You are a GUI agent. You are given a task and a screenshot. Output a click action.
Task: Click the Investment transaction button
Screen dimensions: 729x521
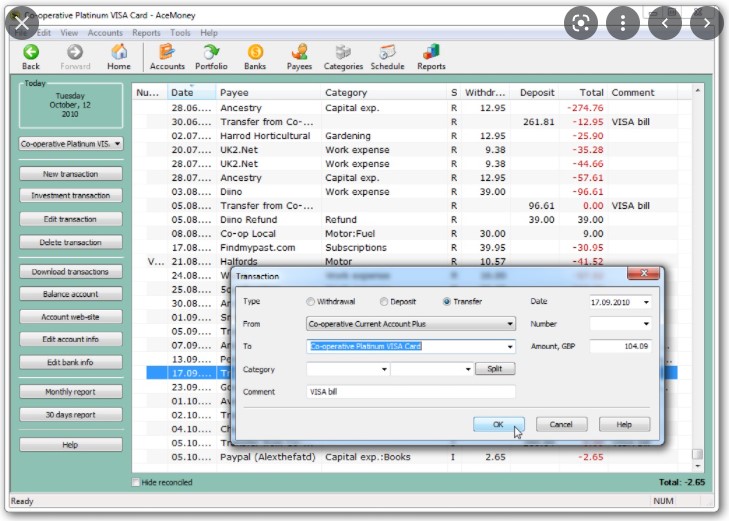point(71,196)
